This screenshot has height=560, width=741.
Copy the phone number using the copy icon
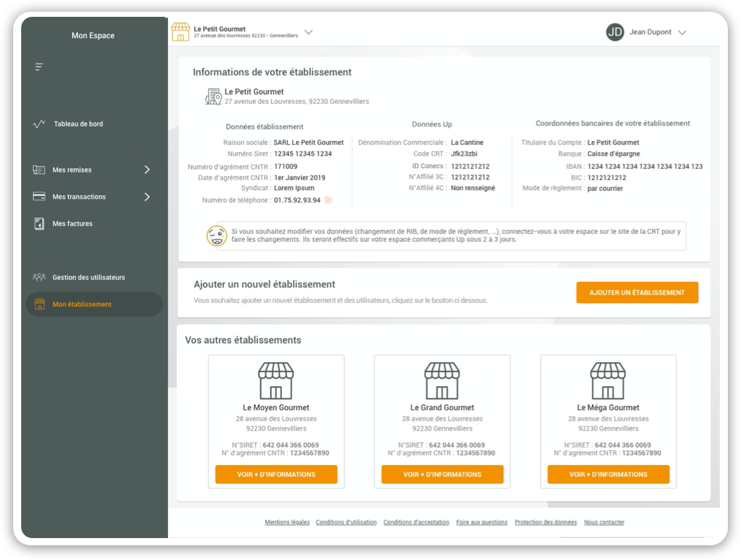[x=328, y=200]
